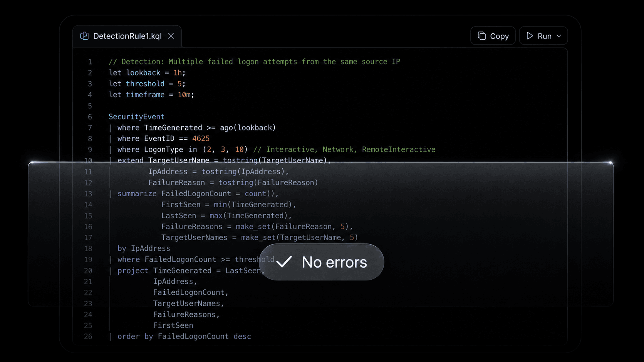Click the 'threshold' variable on line 3
Screen dimensions: 644x362
point(145,83)
